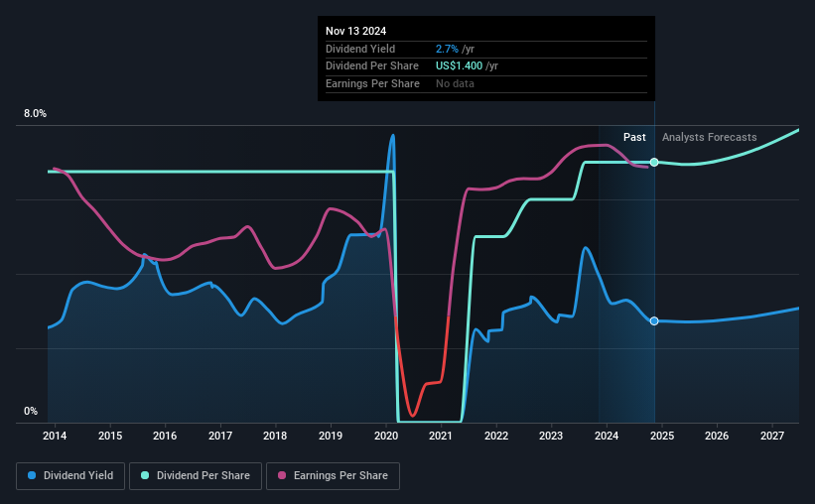815x504 pixels.
Task: Toggle the Dividend Per Share legend series
Action: pos(196,476)
